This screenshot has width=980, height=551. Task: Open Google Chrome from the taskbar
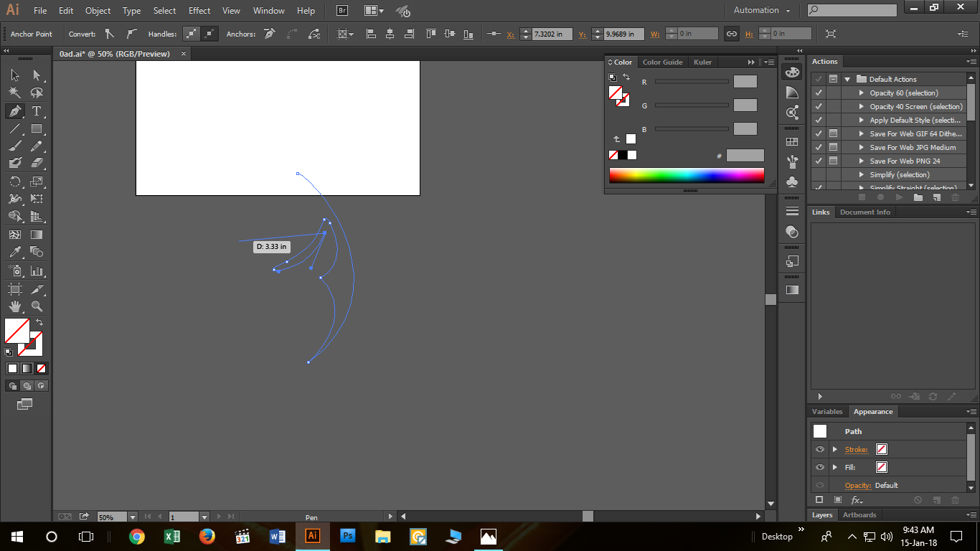pyautogui.click(x=136, y=536)
